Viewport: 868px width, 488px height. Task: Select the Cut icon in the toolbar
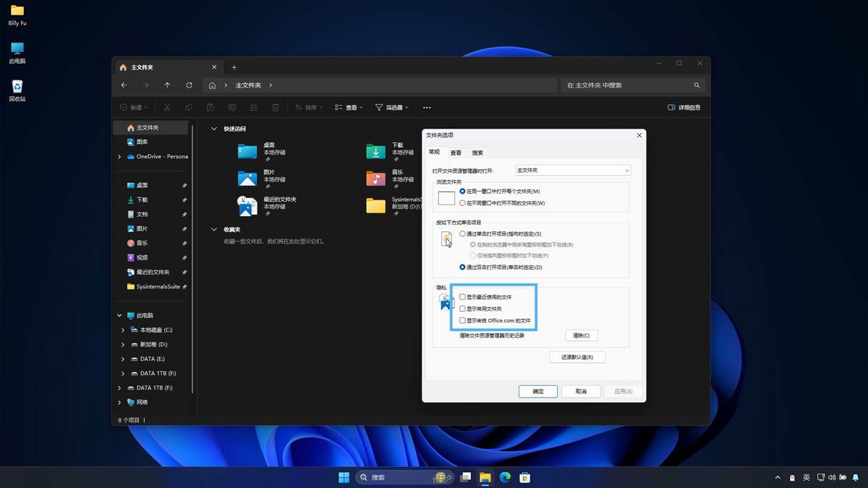[167, 107]
